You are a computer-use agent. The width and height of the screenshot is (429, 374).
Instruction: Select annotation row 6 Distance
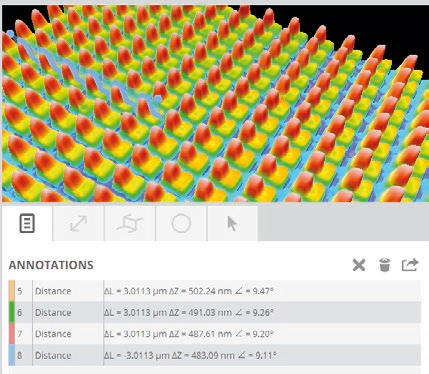[215, 312]
